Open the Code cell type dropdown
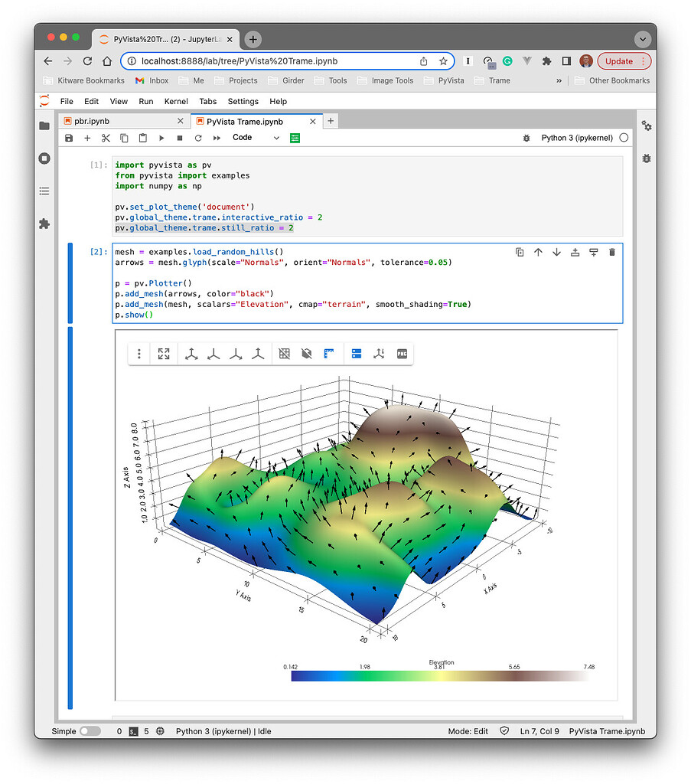Viewport: 691px width, 784px height. click(x=256, y=138)
